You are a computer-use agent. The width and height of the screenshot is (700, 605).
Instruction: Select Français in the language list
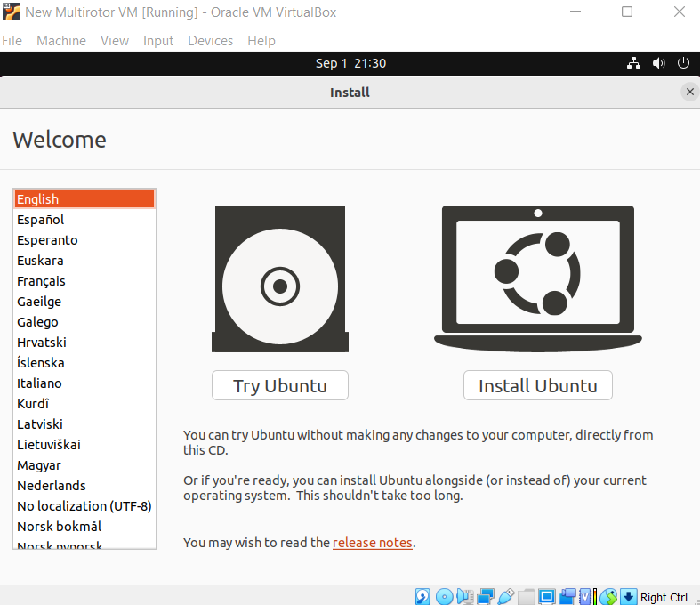pyautogui.click(x=84, y=281)
